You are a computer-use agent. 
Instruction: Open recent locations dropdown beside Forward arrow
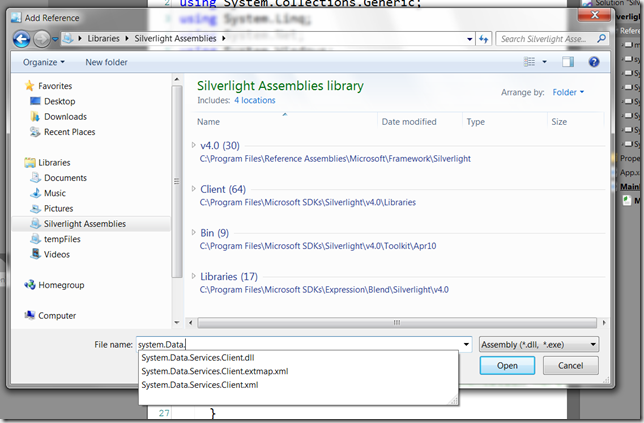[55, 39]
